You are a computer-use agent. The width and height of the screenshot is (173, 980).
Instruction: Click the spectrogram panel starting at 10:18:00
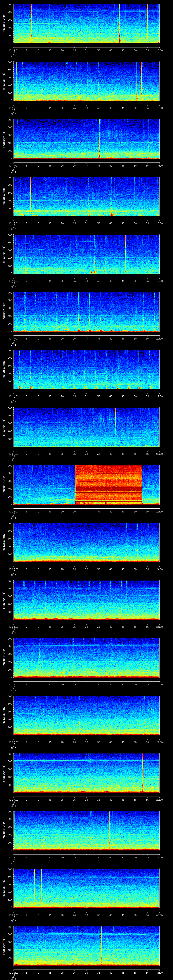point(87,254)
